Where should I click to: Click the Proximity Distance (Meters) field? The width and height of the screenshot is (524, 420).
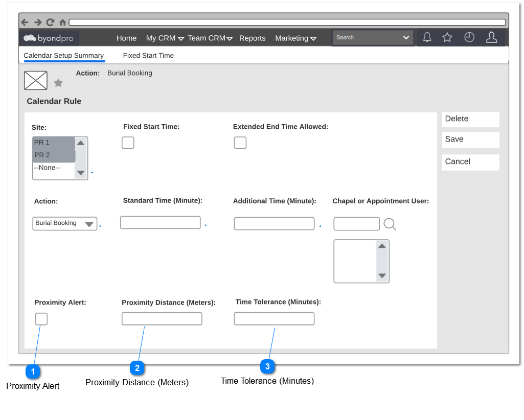(x=162, y=319)
